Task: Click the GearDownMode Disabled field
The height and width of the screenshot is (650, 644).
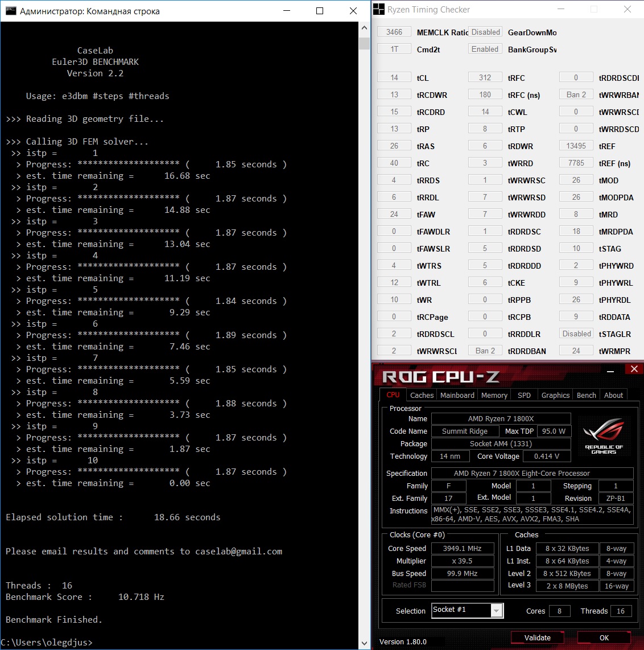Action: tap(485, 32)
